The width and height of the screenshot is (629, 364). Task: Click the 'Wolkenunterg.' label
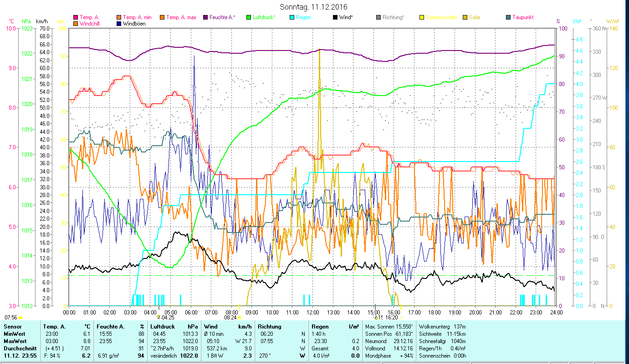point(435,327)
